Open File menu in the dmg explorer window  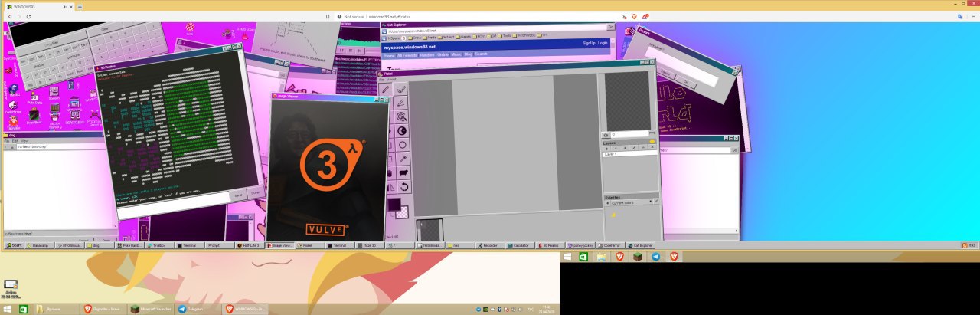tap(7, 141)
